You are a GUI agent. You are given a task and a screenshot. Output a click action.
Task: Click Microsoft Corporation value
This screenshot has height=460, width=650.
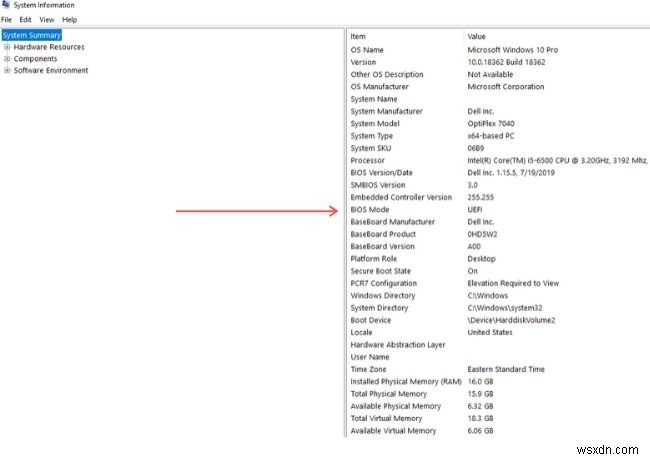[x=506, y=87]
